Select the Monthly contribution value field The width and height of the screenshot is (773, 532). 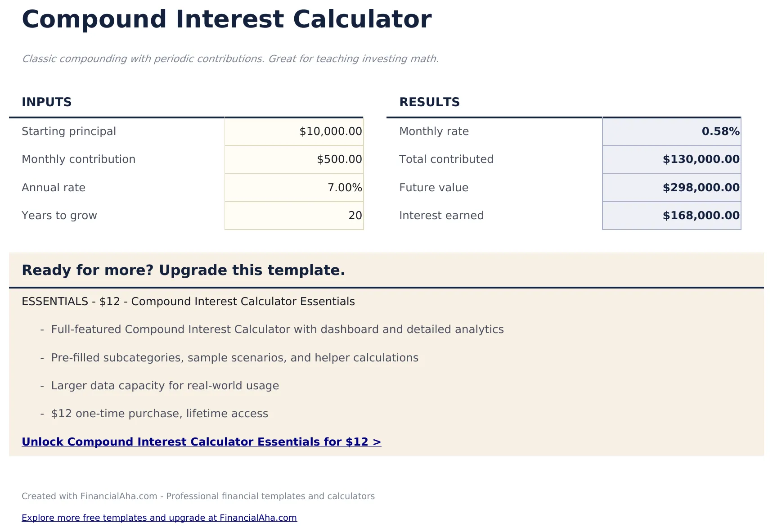click(x=293, y=159)
